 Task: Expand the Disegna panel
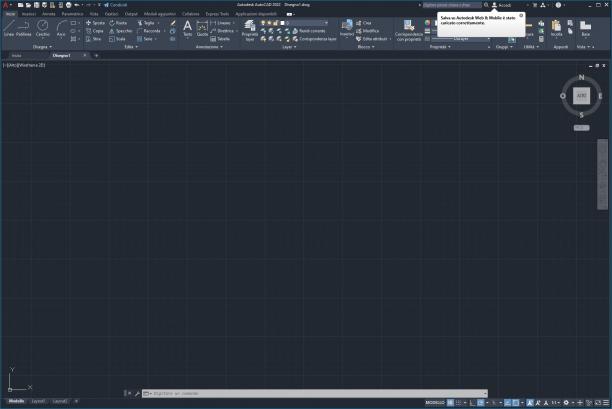42,47
